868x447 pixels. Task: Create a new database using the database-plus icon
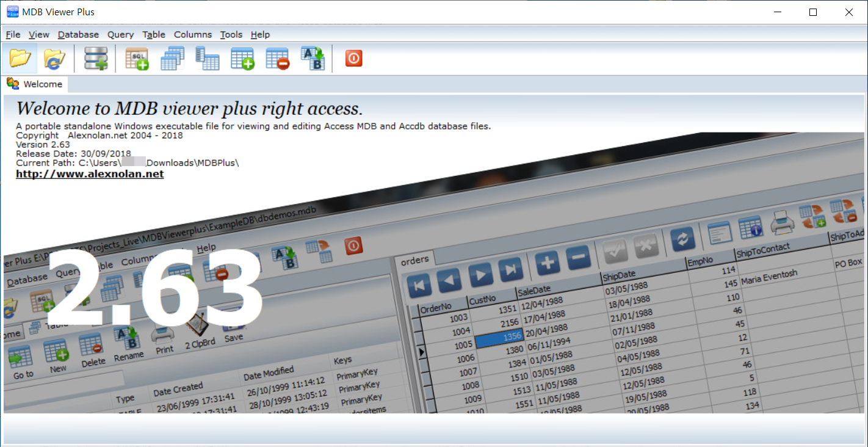pyautogui.click(x=96, y=59)
